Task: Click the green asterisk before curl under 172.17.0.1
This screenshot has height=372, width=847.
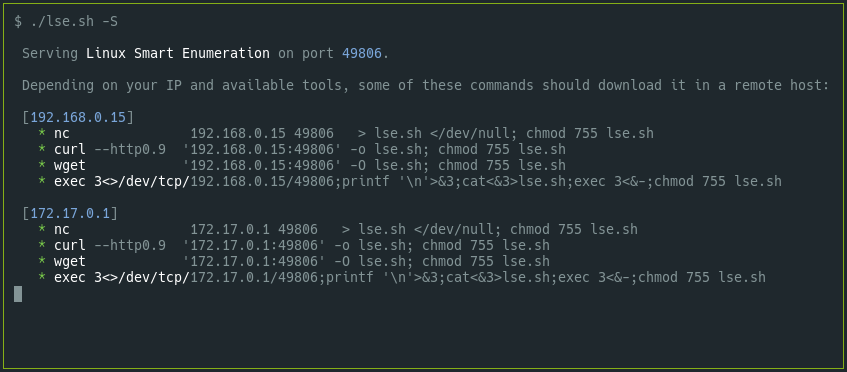Action: coord(42,245)
